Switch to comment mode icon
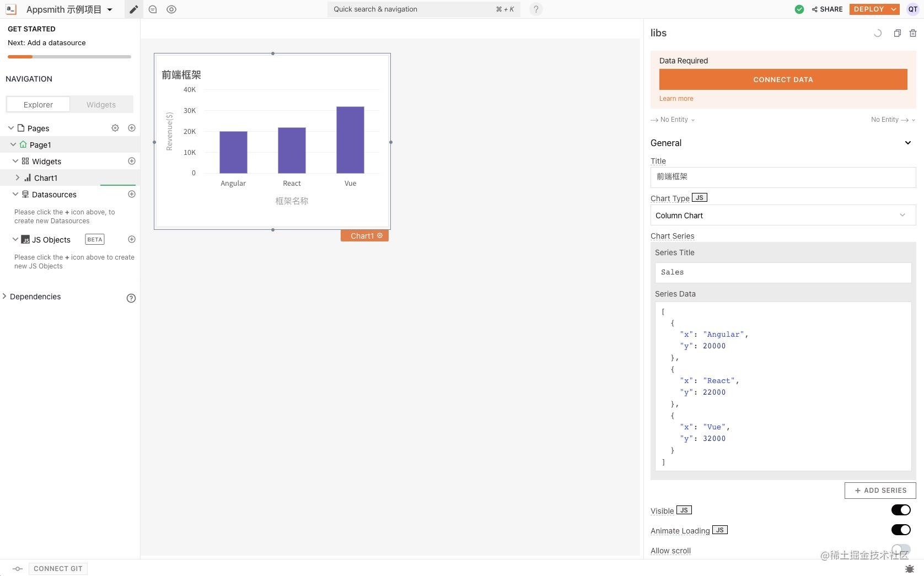The width and height of the screenshot is (924, 576). (x=153, y=9)
